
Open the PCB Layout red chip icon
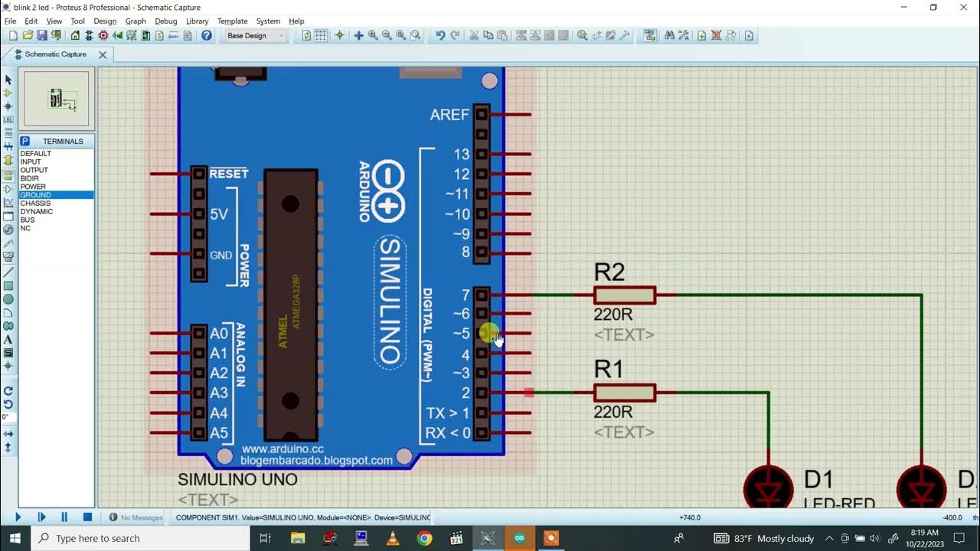pos(103,35)
